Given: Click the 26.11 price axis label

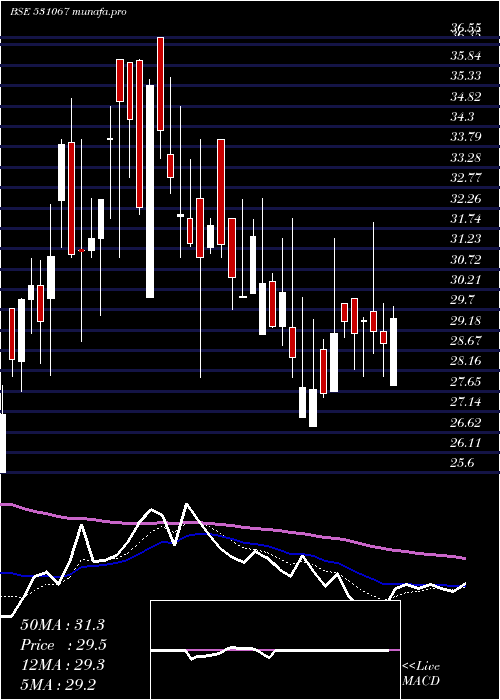Looking at the screenshot, I should coord(466,443).
